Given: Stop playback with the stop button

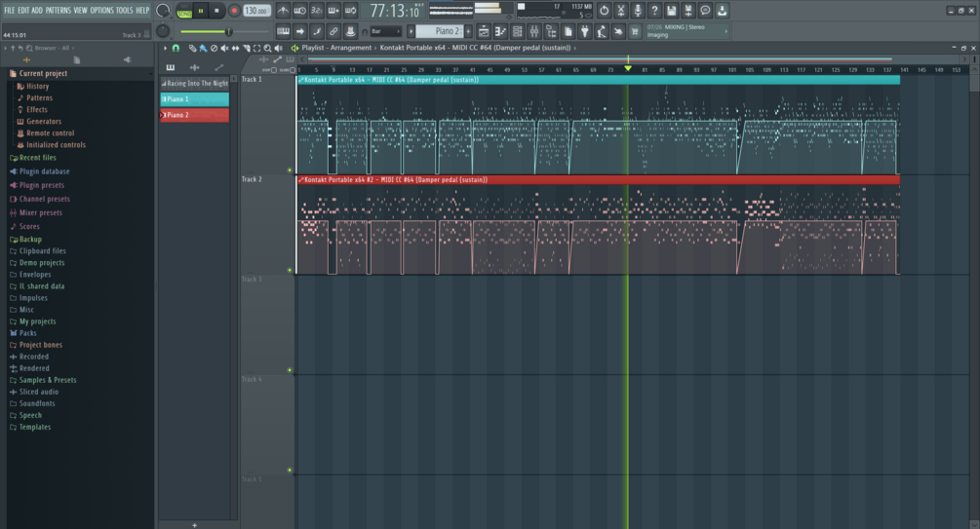Looking at the screenshot, I should click(x=216, y=11).
